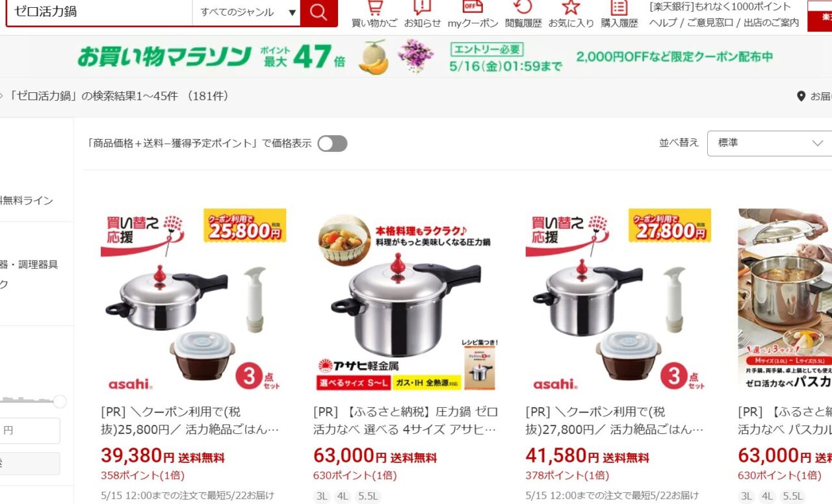Click the red search magnifier button
The height and width of the screenshot is (504, 832).
[x=318, y=12]
